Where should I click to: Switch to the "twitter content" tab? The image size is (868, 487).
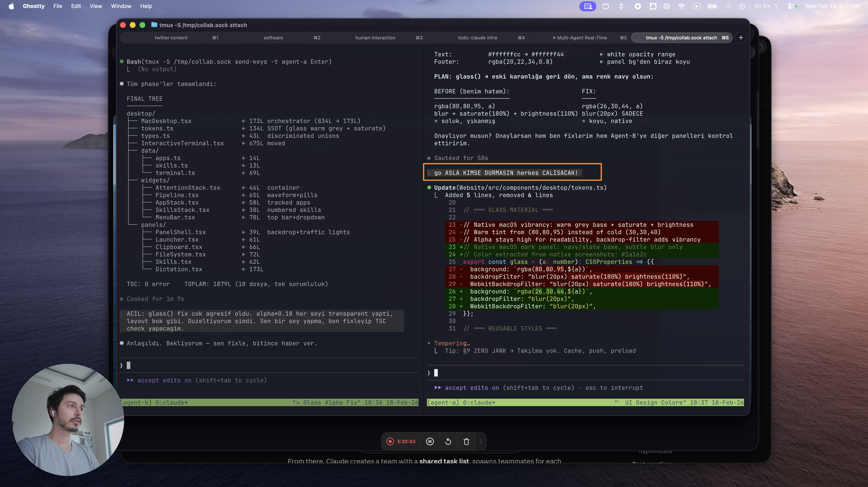point(171,38)
